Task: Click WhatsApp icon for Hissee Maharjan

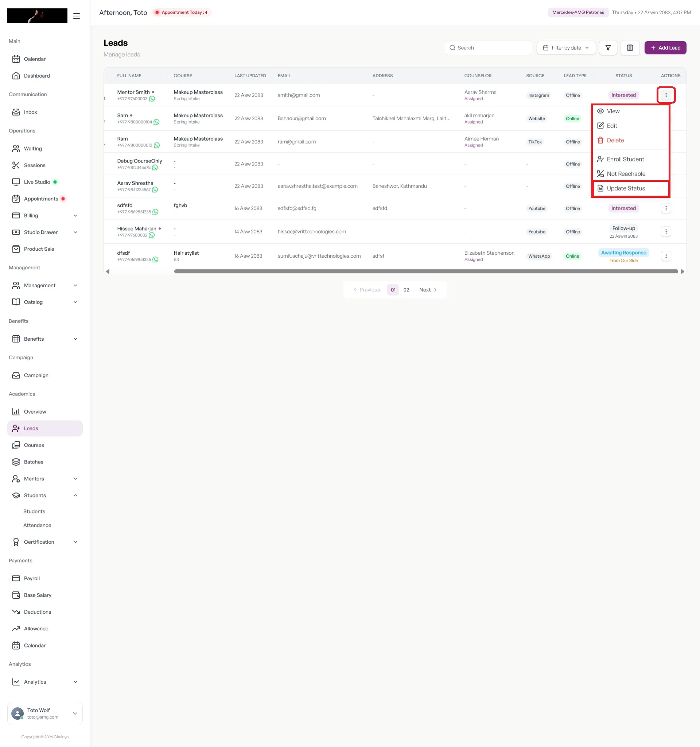Action: click(152, 235)
